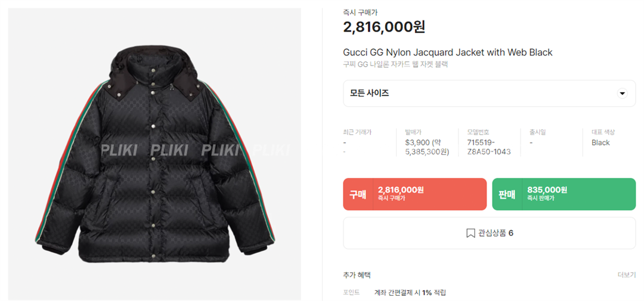Image resolution: width=644 pixels, height=301 pixels.
Task: Click the large 2,816,000원 price at top
Action: (x=384, y=27)
